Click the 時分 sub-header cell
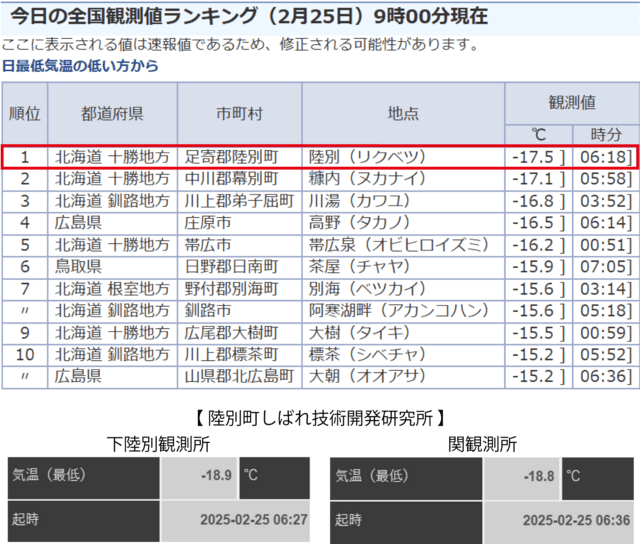The height and width of the screenshot is (544, 640). point(606,135)
